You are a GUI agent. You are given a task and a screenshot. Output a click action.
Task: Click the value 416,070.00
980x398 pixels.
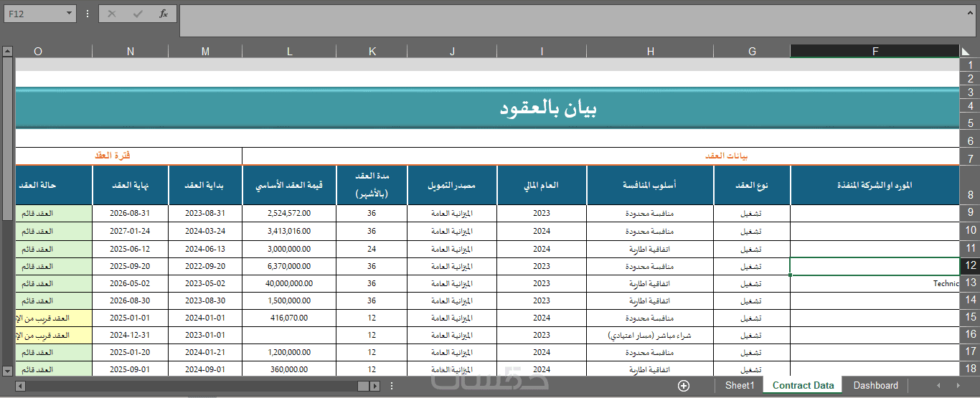click(x=289, y=318)
